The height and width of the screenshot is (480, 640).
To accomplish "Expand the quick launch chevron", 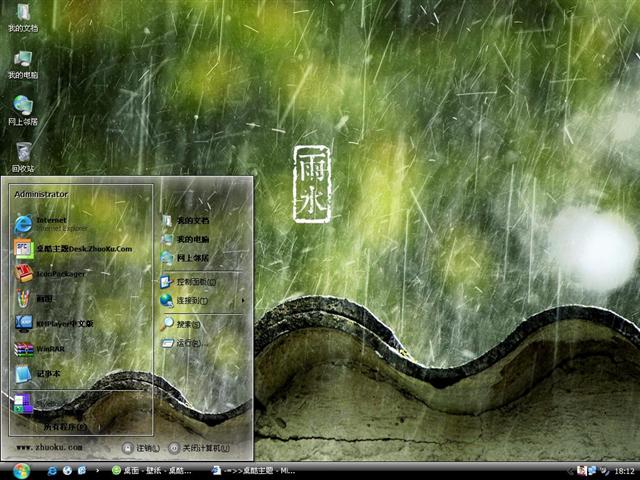I will pos(97,471).
